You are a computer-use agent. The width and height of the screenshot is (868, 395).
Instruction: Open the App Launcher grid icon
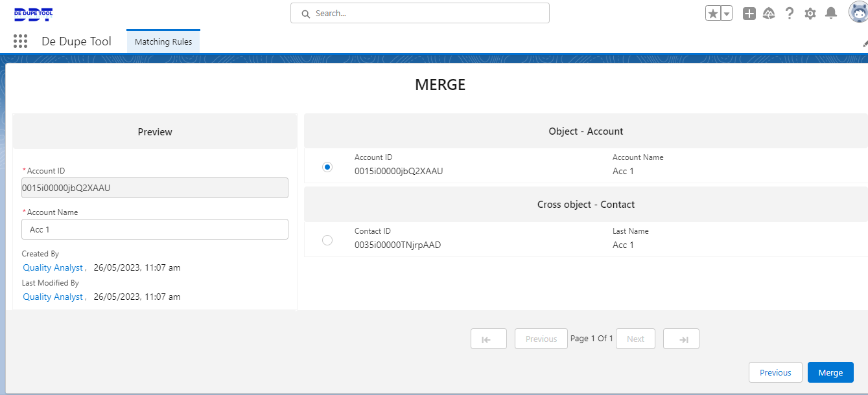click(x=20, y=41)
